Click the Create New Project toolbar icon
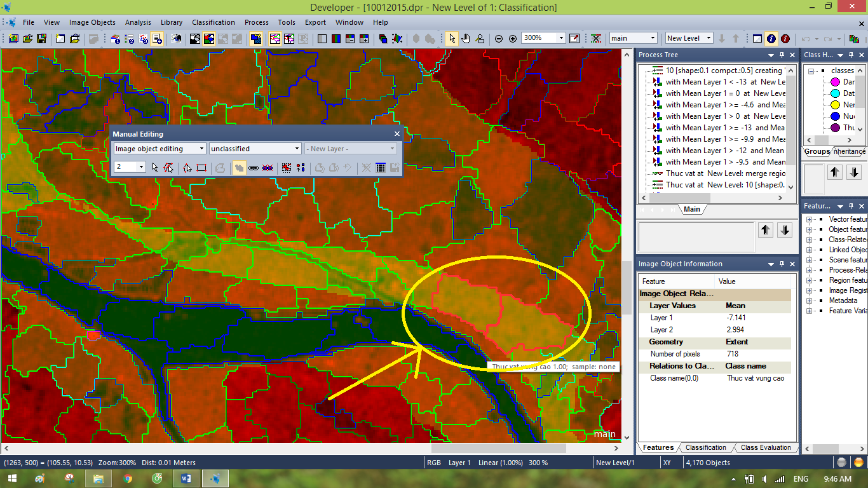The image size is (868, 488). pyautogui.click(x=13, y=38)
